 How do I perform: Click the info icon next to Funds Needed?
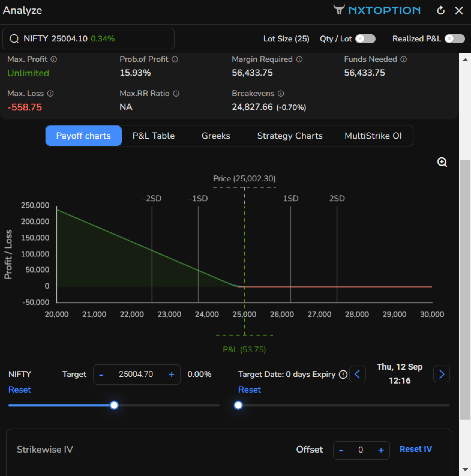click(404, 59)
